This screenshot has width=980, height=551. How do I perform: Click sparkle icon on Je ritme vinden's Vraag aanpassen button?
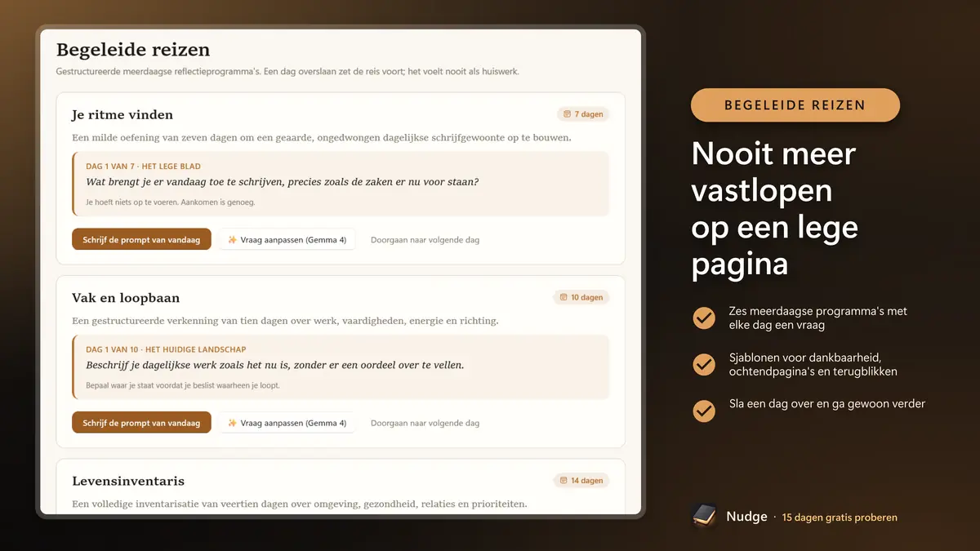(232, 240)
